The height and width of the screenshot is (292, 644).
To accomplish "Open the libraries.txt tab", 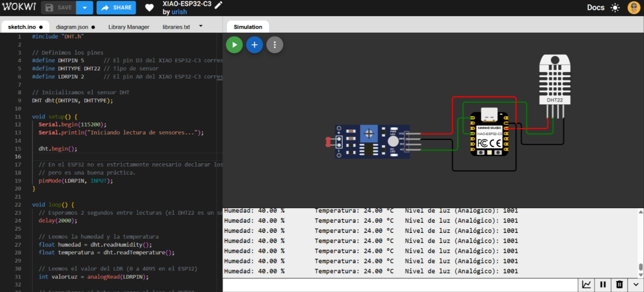I will pos(176,27).
